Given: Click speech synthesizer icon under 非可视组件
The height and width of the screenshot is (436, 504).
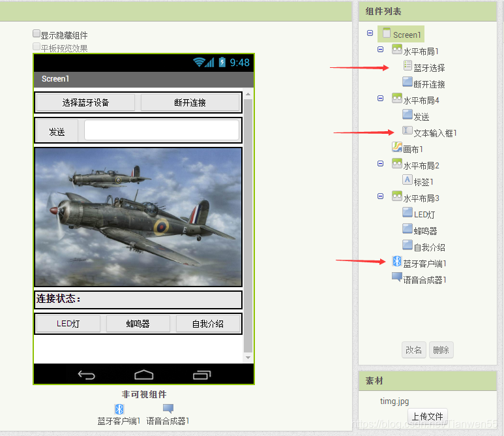Looking at the screenshot, I should pyautogui.click(x=168, y=409).
